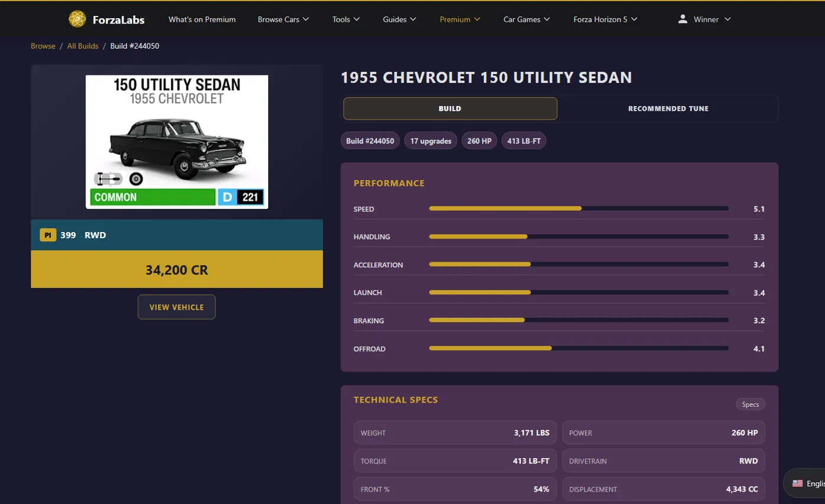Screen dimensions: 825x504
Task: Click the US flag language icon
Action: 797,483
